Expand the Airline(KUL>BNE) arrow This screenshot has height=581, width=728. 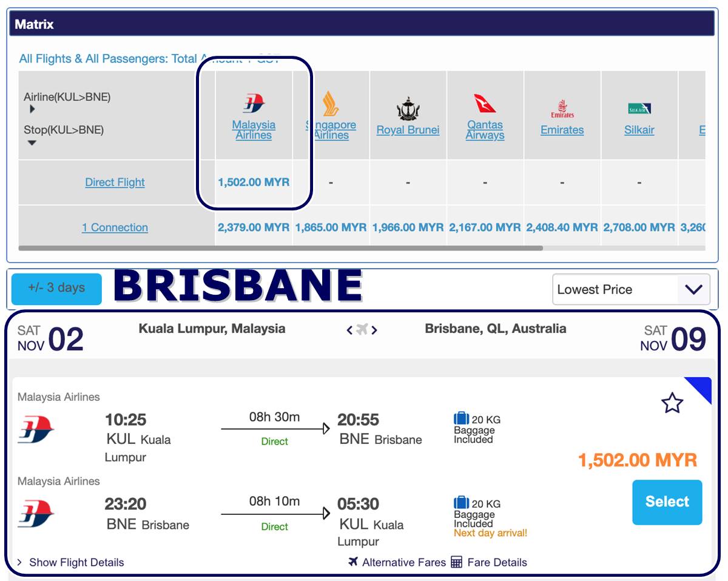(32, 109)
